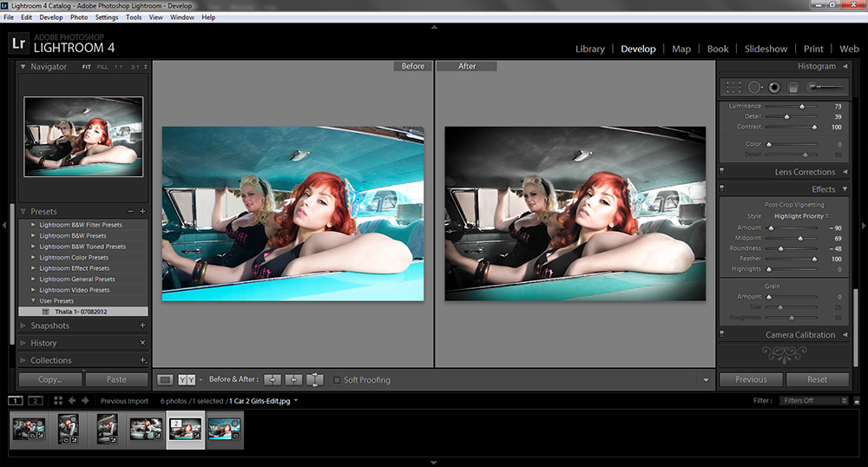Set Navigator zoom to 3:1
Viewport: 868px width, 467px height.
tap(135, 67)
